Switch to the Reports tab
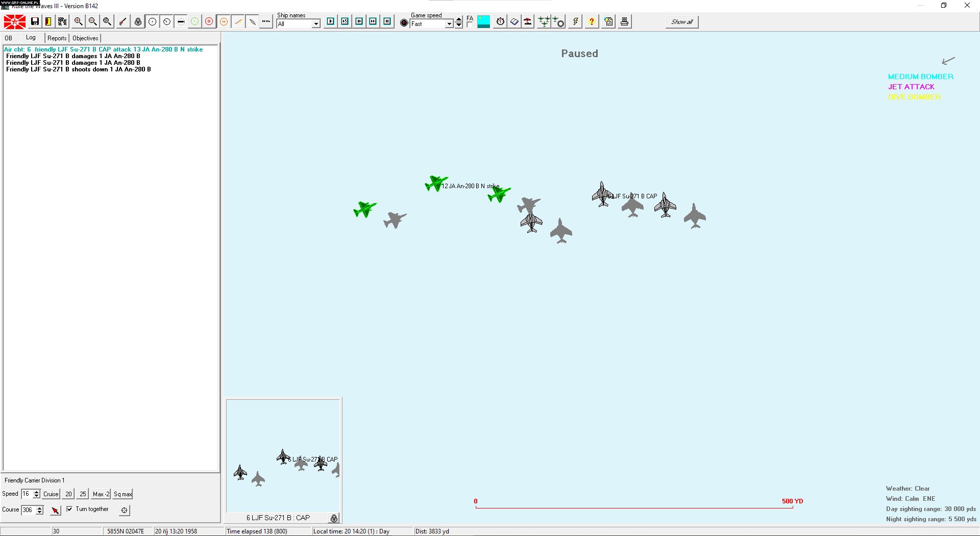Image resolution: width=980 pixels, height=536 pixels. point(57,38)
